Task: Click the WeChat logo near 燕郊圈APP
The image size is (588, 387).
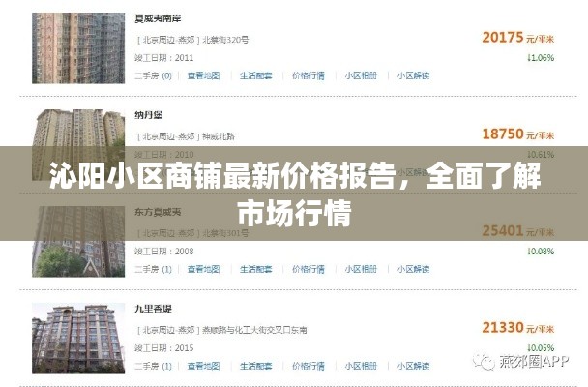Action: click(485, 362)
